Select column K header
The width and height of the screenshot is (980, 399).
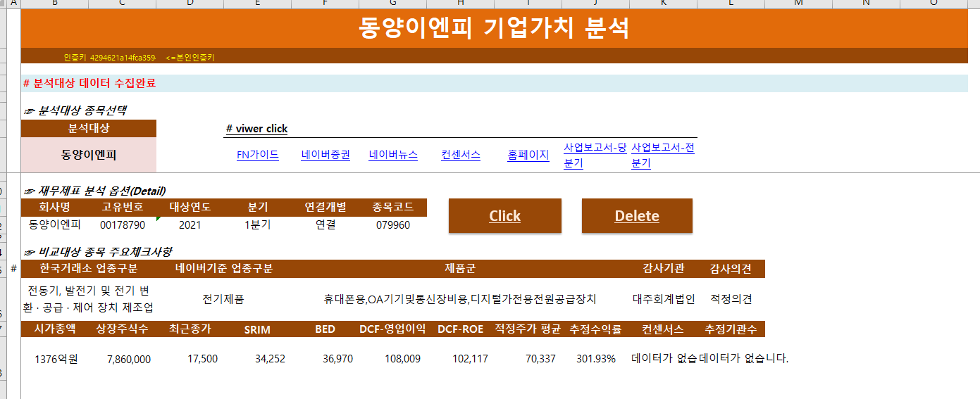click(x=664, y=4)
